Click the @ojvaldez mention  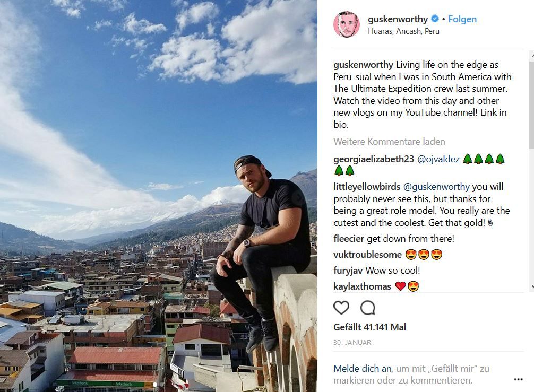(x=438, y=159)
